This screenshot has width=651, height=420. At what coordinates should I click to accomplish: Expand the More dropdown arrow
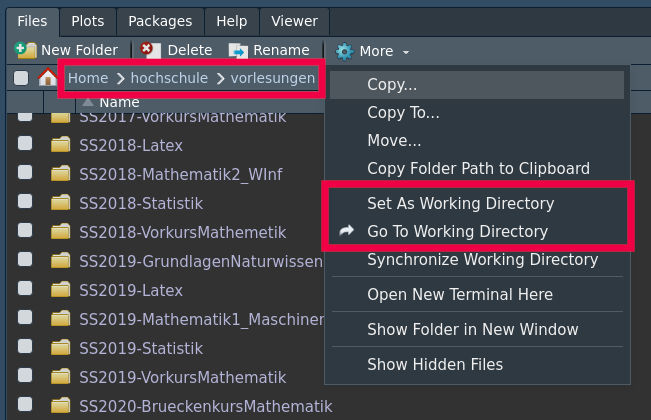click(x=406, y=52)
